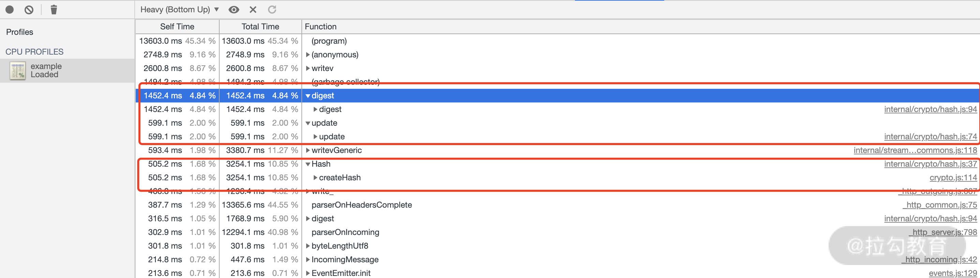The image size is (980, 278).
Task: Open the Heavy (Bottom Up) view dropdown
Action: 179,10
